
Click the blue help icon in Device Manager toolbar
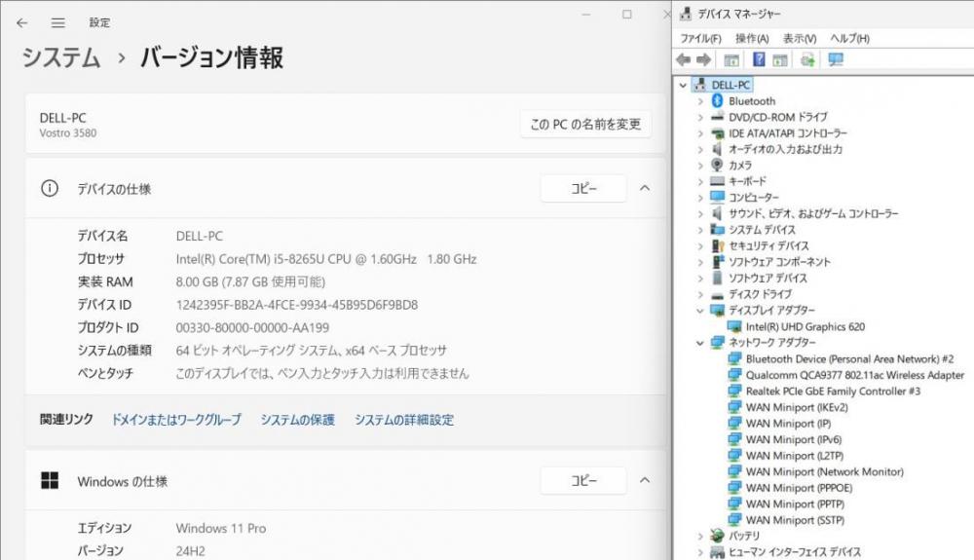(759, 59)
